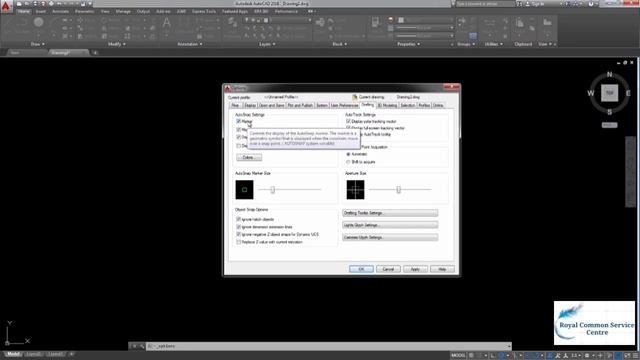Click the Options dialog Current drawing icon
The width and height of the screenshot is (640, 360).
(x=355, y=97)
